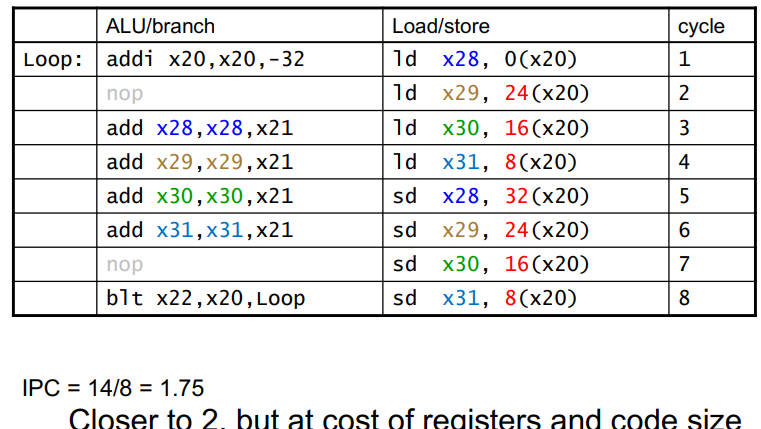Click the "add x30,x30,x21" instruction
This screenshot has width=761, height=429.
pos(200,196)
